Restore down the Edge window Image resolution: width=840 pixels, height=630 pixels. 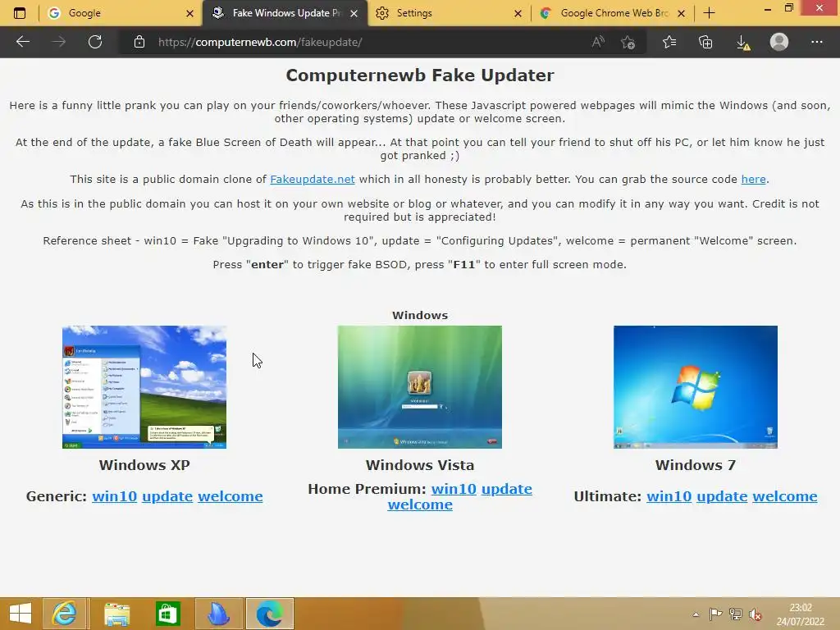tap(788, 8)
